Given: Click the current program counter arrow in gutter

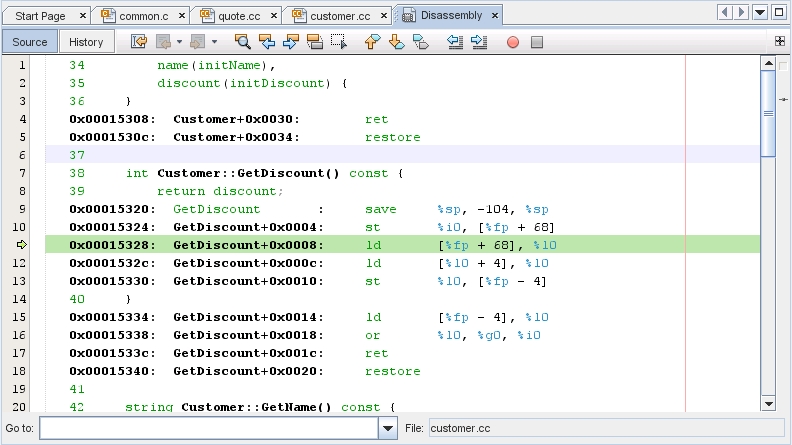Looking at the screenshot, I should [x=21, y=245].
